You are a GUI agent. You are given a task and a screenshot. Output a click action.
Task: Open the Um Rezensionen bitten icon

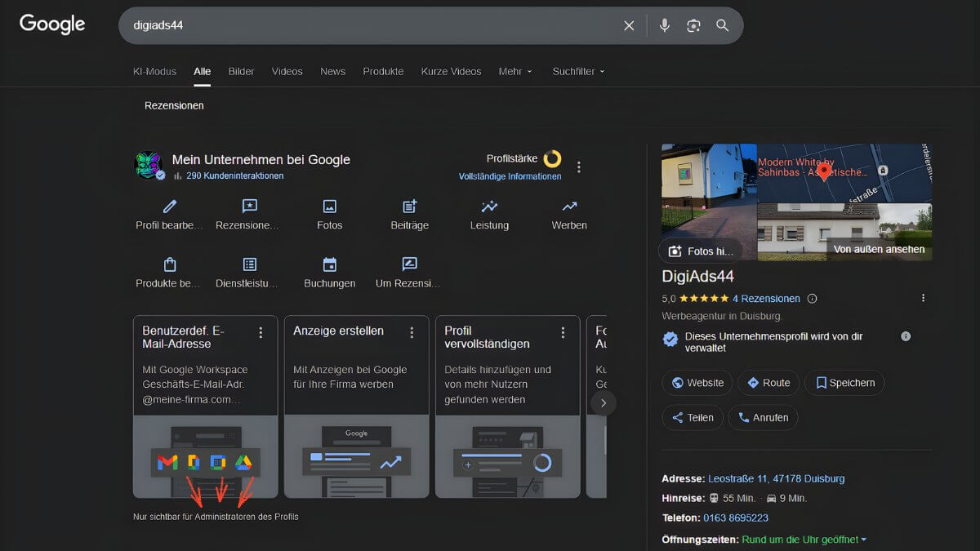(x=408, y=264)
